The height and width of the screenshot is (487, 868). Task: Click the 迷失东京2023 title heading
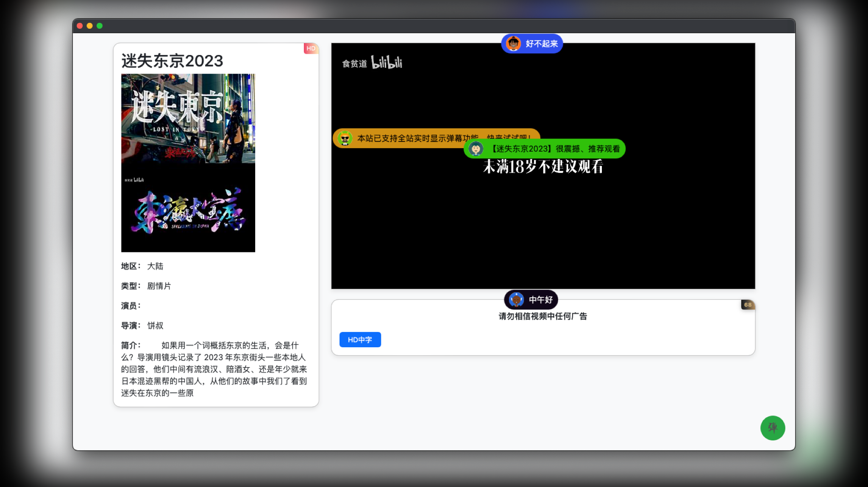click(x=172, y=61)
